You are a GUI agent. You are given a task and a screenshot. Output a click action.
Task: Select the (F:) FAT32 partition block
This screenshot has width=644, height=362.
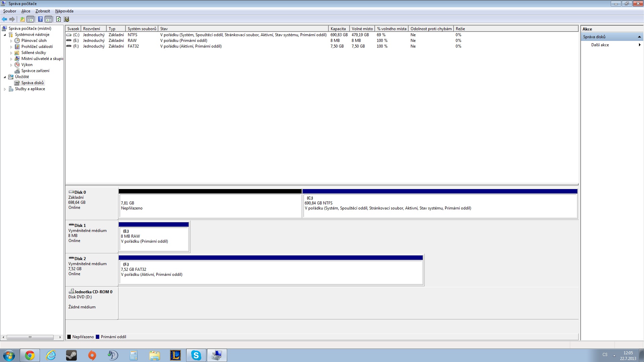click(271, 272)
